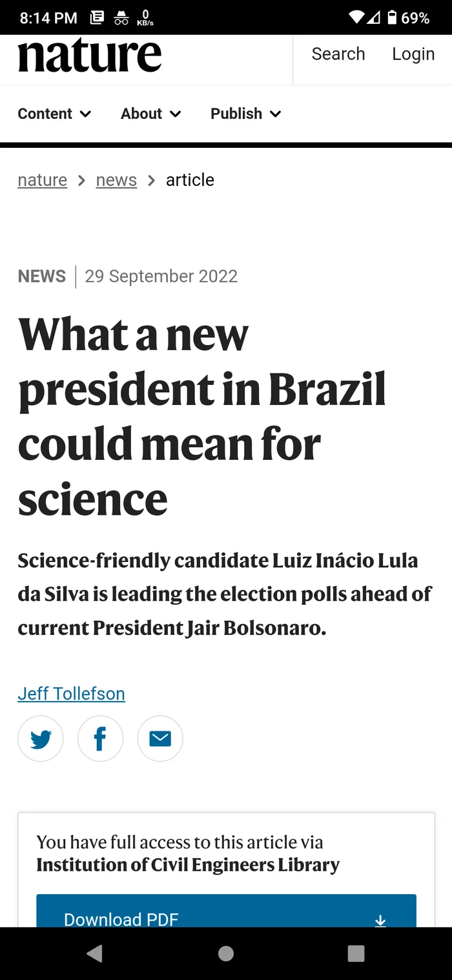452x980 pixels.
Task: Open author Jeff Tollefson's link
Action: [x=71, y=694]
